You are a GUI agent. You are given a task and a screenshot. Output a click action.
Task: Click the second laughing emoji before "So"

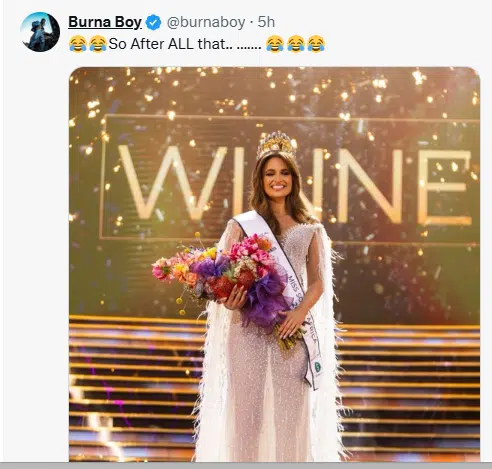(x=98, y=44)
